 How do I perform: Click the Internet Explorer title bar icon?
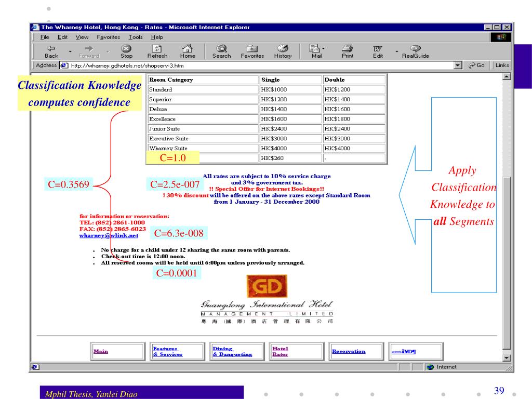(35, 27)
